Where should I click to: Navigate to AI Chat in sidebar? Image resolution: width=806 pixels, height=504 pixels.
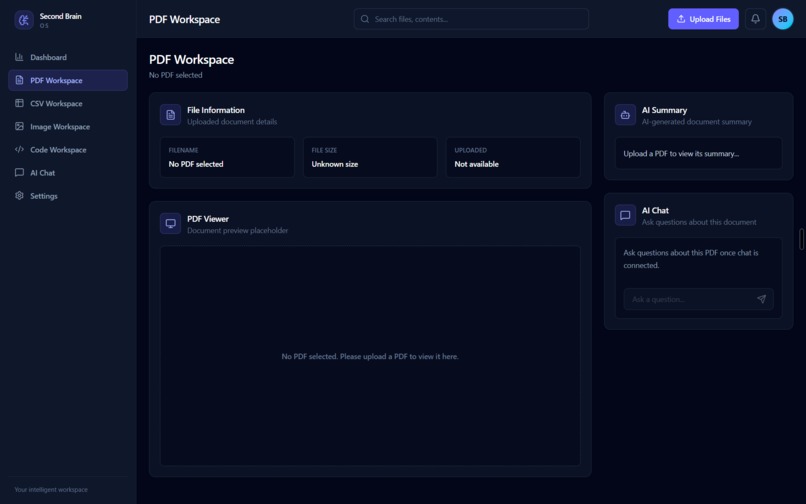coord(68,173)
